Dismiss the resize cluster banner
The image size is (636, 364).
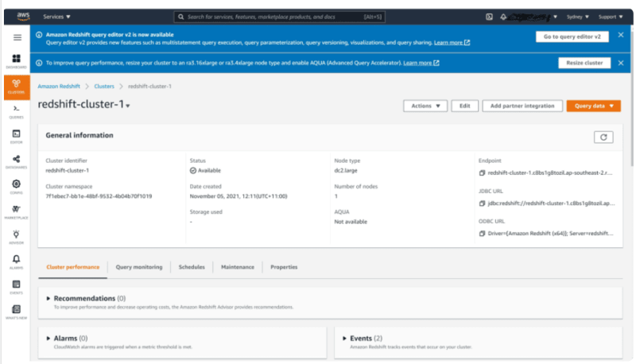pyautogui.click(x=621, y=63)
